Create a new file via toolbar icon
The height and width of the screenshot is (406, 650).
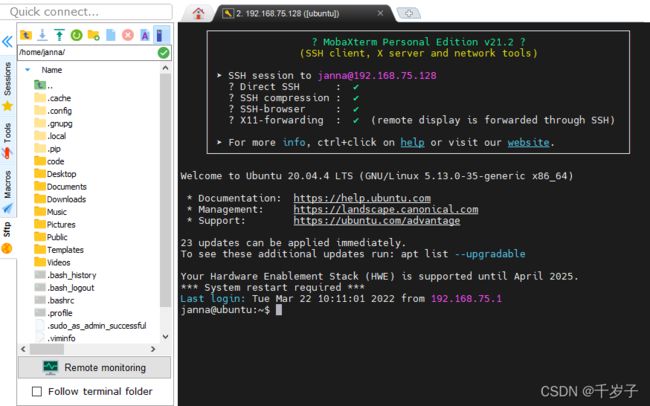[111, 35]
